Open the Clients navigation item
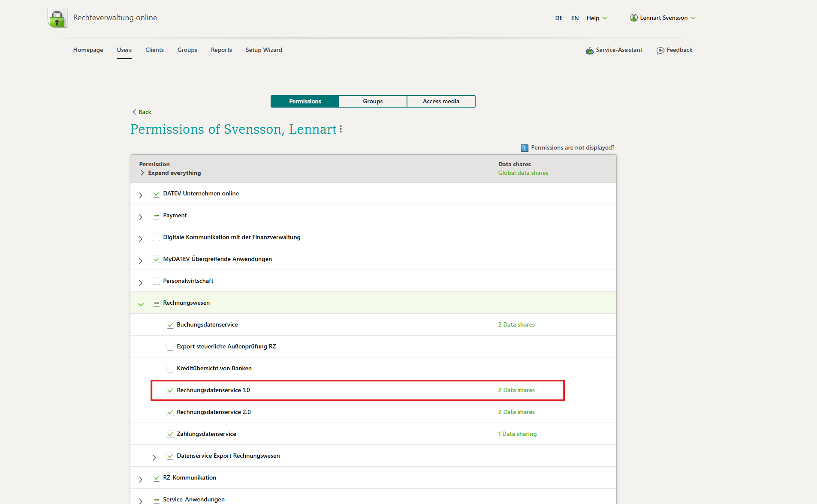 coord(154,50)
